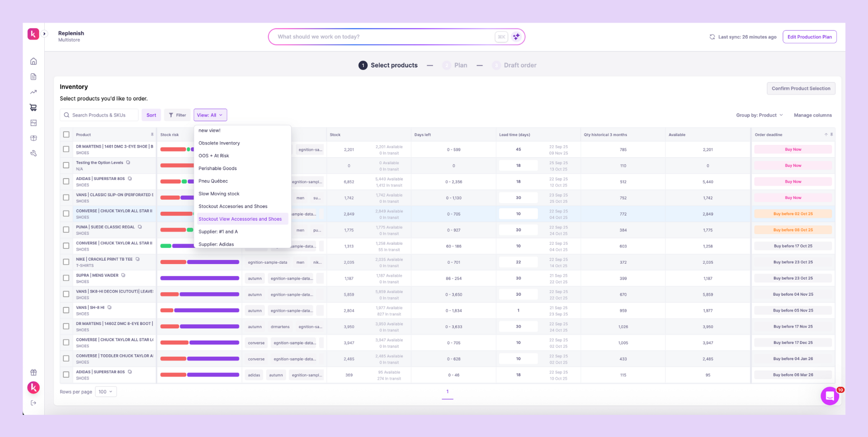Open the package box icon in the sidebar
Screen dimensions: 868x437
pos(33,138)
